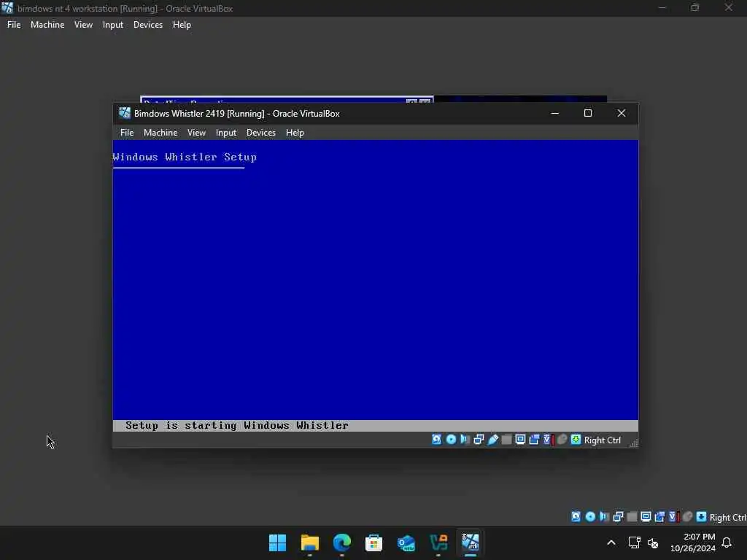Open Machine menu in Bimdows Whistler window
This screenshot has height=560, width=747.
pos(160,133)
